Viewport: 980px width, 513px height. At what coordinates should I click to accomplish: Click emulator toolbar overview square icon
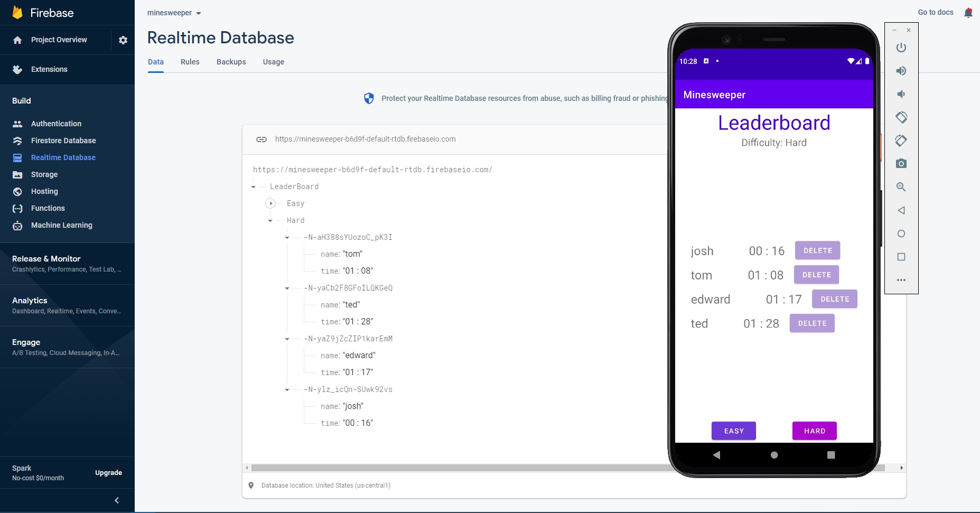pyautogui.click(x=901, y=257)
